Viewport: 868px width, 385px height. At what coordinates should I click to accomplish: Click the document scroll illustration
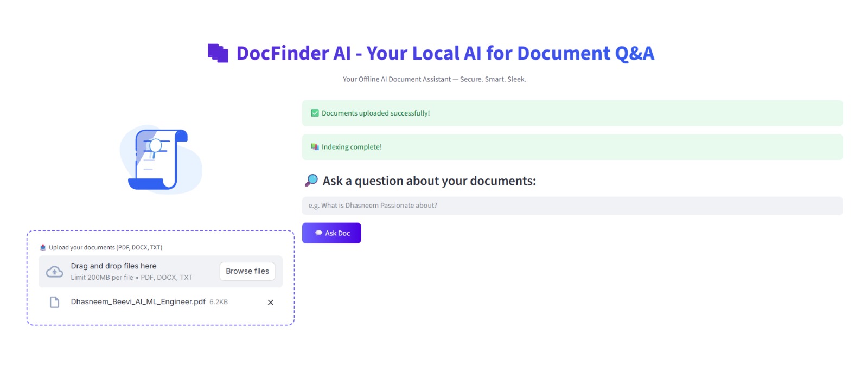click(161, 159)
